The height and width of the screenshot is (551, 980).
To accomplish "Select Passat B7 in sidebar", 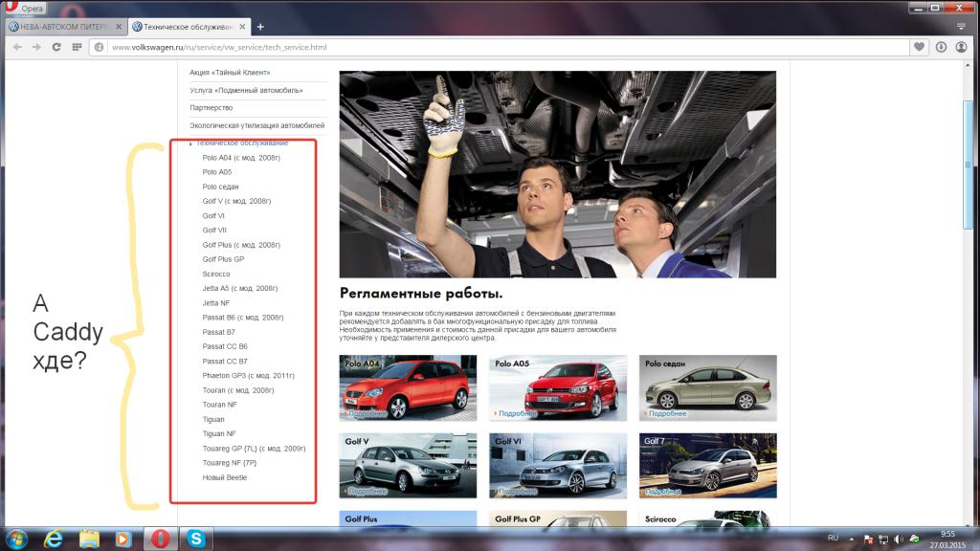I will [x=219, y=332].
